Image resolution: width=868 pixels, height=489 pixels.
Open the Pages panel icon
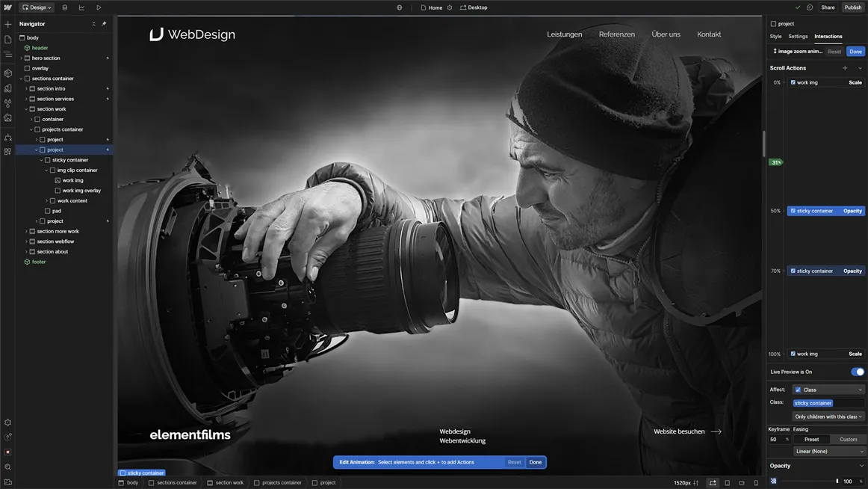tap(7, 40)
